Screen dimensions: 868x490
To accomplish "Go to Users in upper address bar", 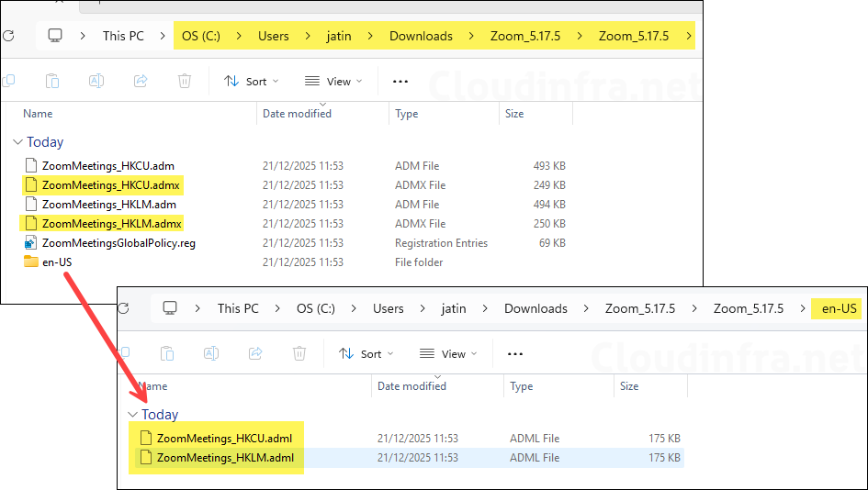I will [274, 36].
